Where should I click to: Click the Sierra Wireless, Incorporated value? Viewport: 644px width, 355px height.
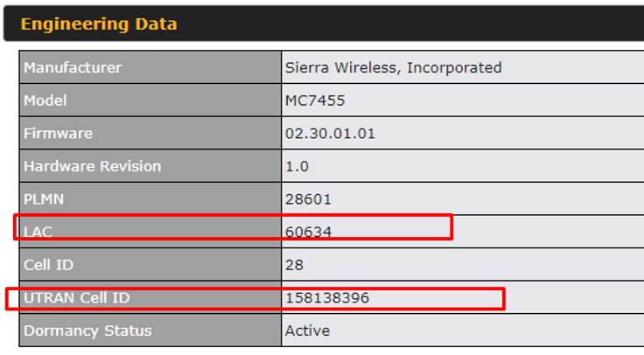(393, 67)
